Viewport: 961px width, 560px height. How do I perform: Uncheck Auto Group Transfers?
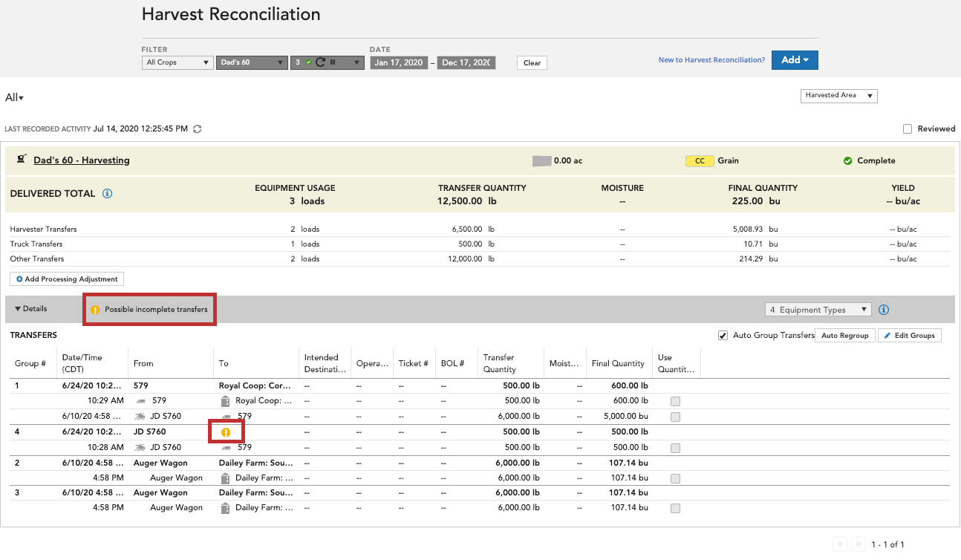coord(723,336)
